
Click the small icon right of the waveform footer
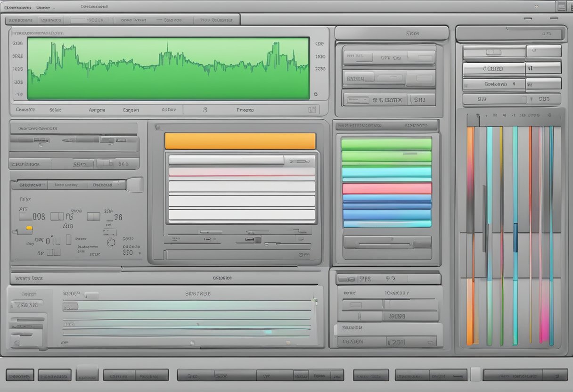click(x=311, y=110)
